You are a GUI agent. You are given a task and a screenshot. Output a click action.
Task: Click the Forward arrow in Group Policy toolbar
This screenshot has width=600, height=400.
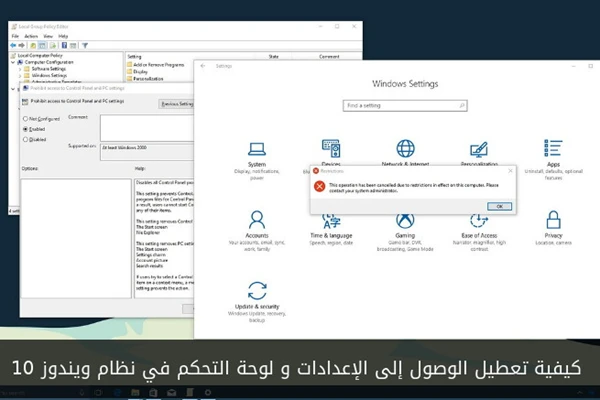click(x=21, y=46)
